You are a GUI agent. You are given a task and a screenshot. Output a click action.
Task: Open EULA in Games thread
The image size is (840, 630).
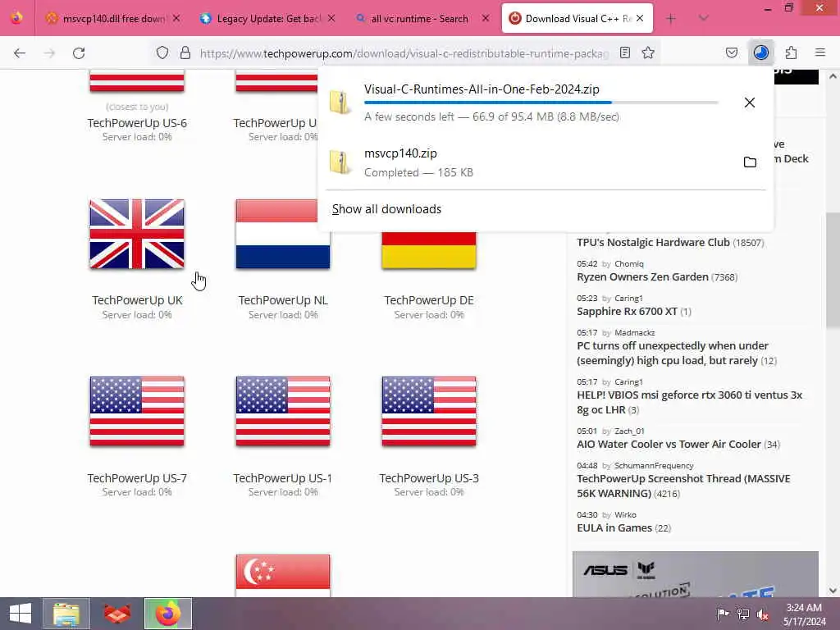614,528
